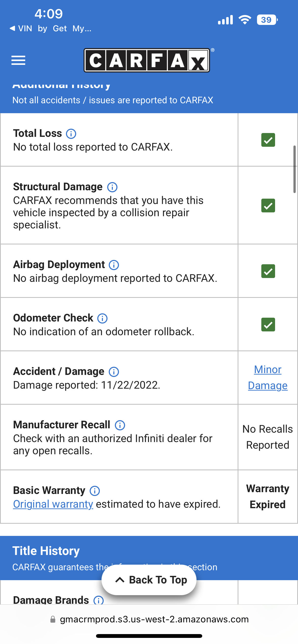Screen dimensions: 298x644
Task: Click the Odometer Check green checkmark
Action: (x=268, y=325)
